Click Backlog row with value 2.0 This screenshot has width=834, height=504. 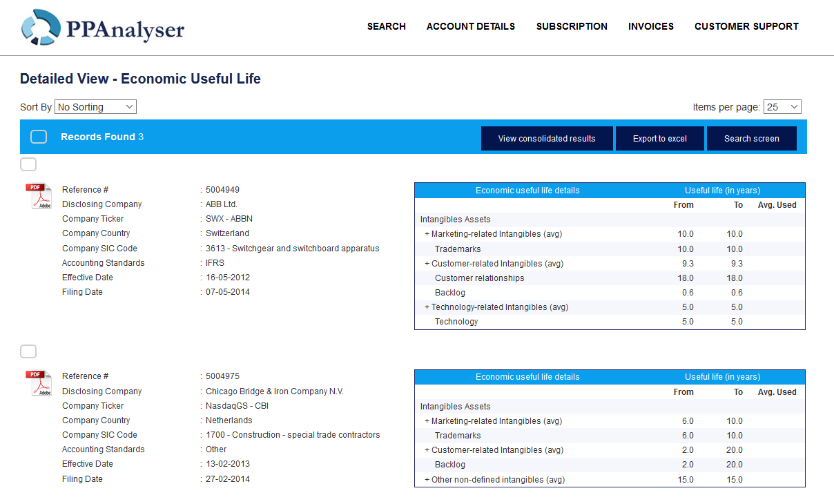(610, 465)
